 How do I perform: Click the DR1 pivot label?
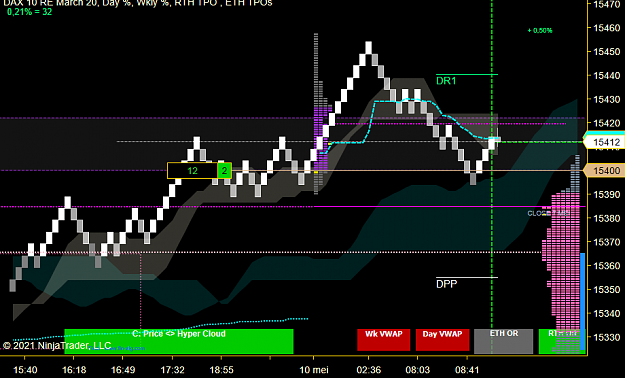click(446, 81)
